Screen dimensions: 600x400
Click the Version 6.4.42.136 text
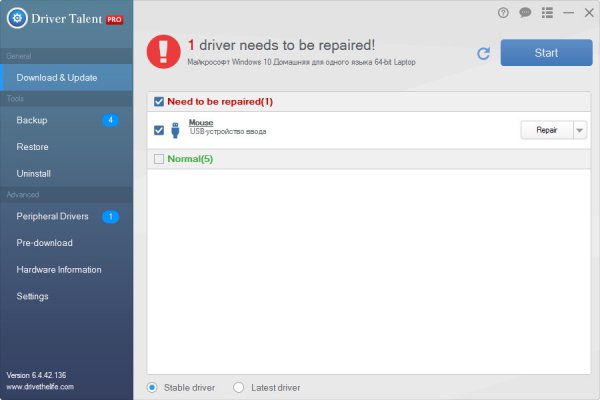tap(36, 375)
